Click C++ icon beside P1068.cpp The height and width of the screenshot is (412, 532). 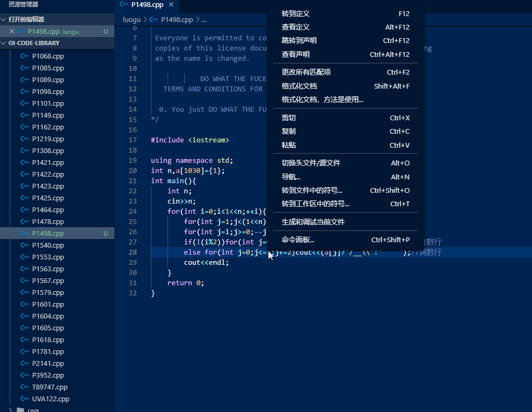point(25,56)
